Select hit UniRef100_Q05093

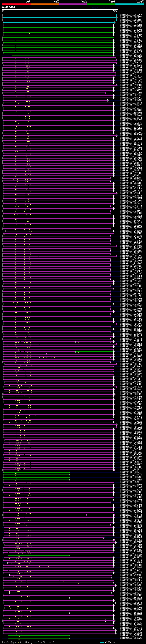tap(131, 349)
